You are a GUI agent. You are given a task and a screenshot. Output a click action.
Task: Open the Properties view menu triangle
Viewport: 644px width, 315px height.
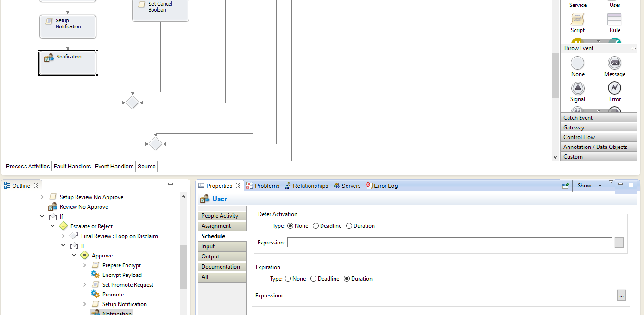click(611, 182)
